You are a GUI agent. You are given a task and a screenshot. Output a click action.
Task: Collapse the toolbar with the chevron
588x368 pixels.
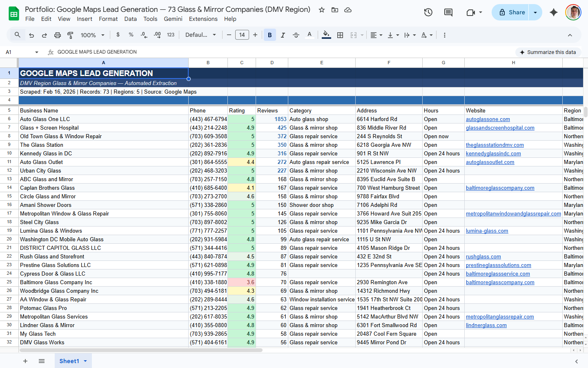(x=570, y=35)
